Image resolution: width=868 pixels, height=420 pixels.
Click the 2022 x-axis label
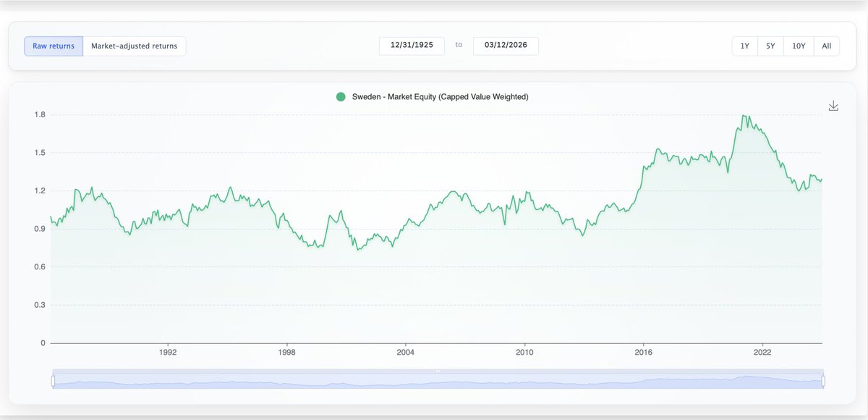tap(762, 353)
